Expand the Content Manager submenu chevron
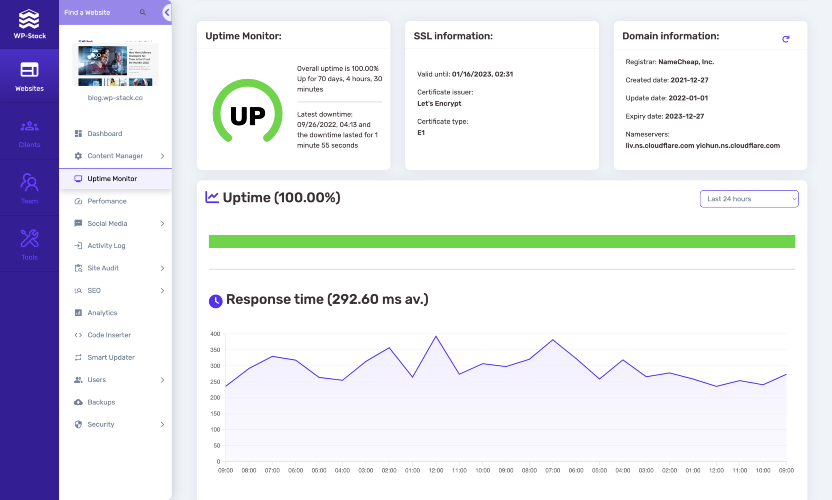 [162, 156]
